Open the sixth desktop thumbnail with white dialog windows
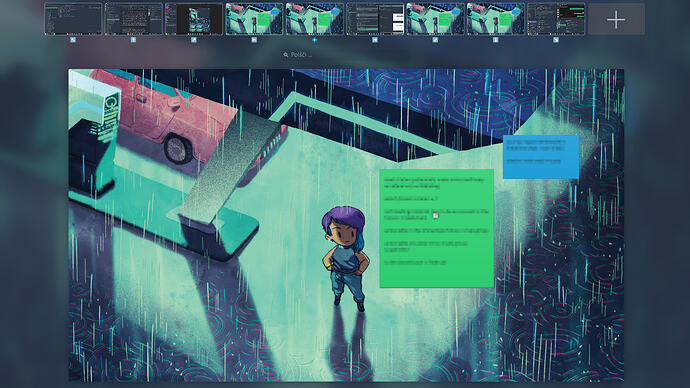The height and width of the screenshot is (388, 690). click(x=375, y=19)
